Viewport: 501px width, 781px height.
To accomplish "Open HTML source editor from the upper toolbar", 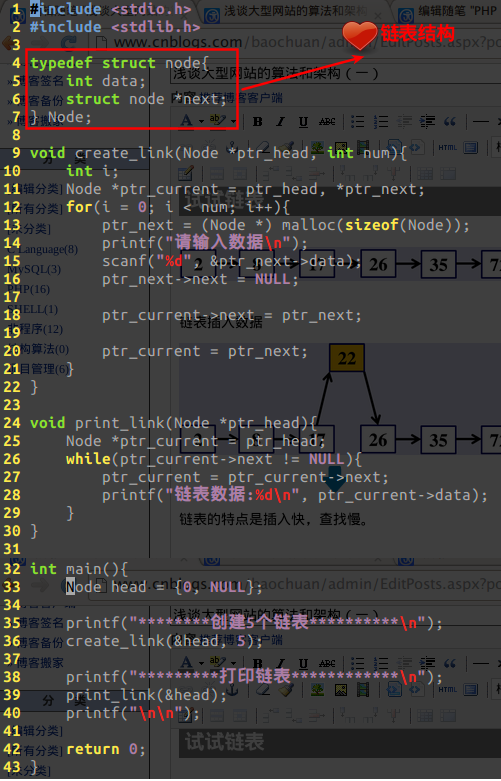I will click(447, 147).
